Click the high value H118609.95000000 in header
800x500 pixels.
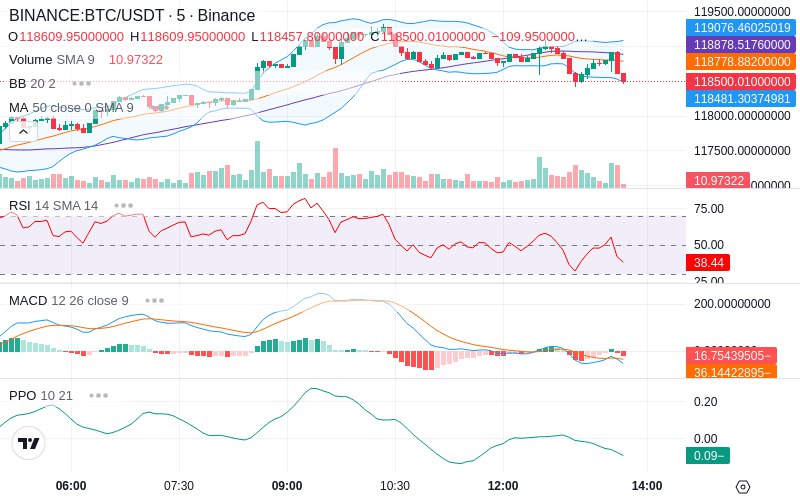coord(187,37)
